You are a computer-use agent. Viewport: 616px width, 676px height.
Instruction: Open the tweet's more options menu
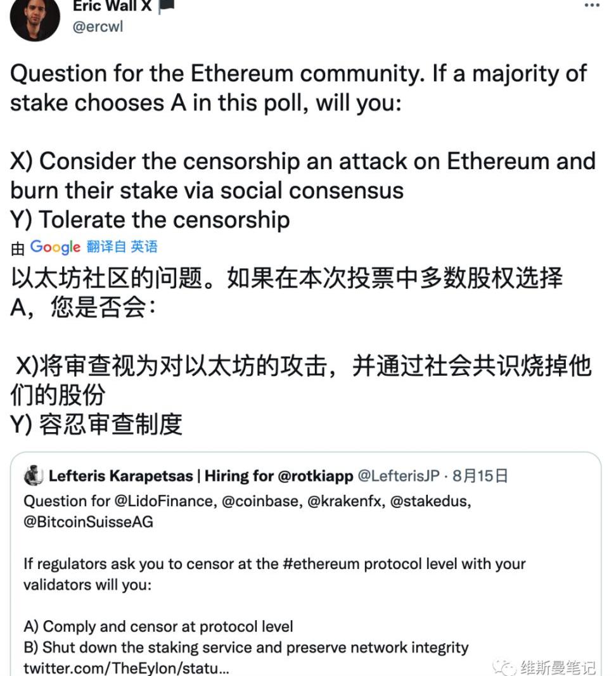[x=591, y=5]
